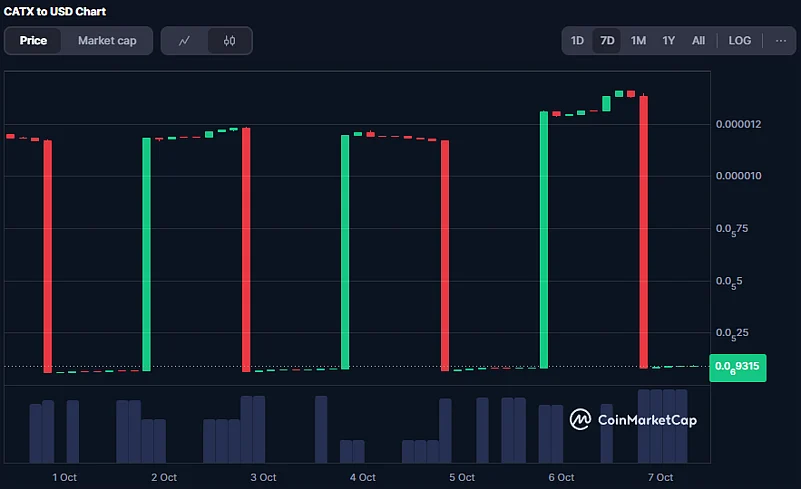This screenshot has height=489, width=801.
Task: Click the last red candle near 7 Oct
Action: pyautogui.click(x=644, y=232)
